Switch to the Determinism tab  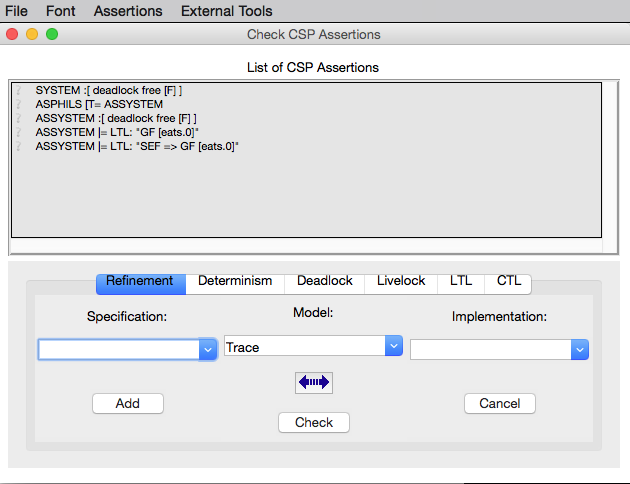coord(235,281)
